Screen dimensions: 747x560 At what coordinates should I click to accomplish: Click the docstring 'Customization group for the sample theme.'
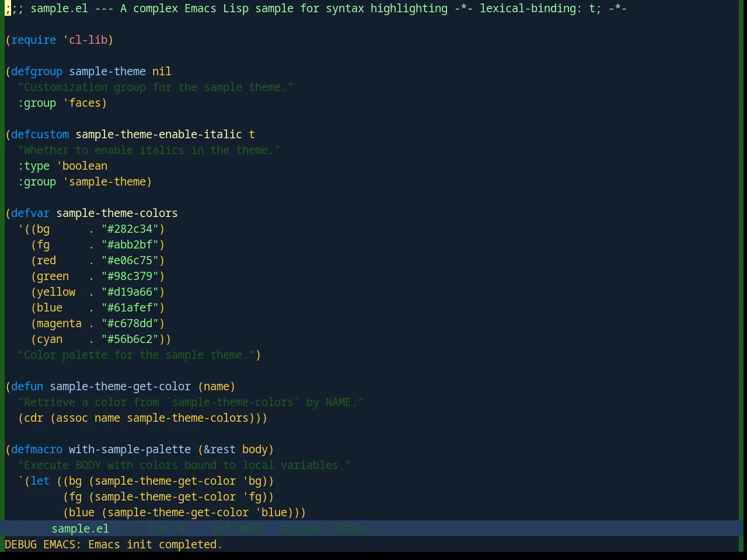[x=156, y=87]
